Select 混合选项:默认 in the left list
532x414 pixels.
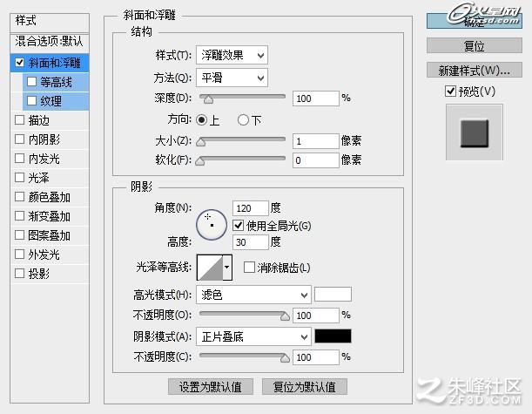(50, 42)
